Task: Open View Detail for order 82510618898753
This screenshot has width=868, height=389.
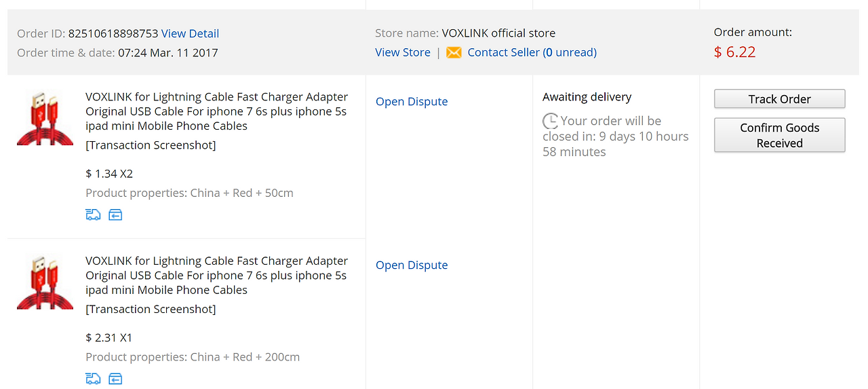Action: coord(190,33)
